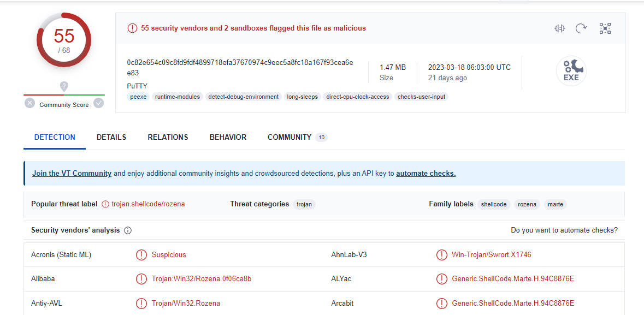Image resolution: width=644 pixels, height=315 pixels.
Task: Open the RELATIONS tab
Action: pos(168,137)
